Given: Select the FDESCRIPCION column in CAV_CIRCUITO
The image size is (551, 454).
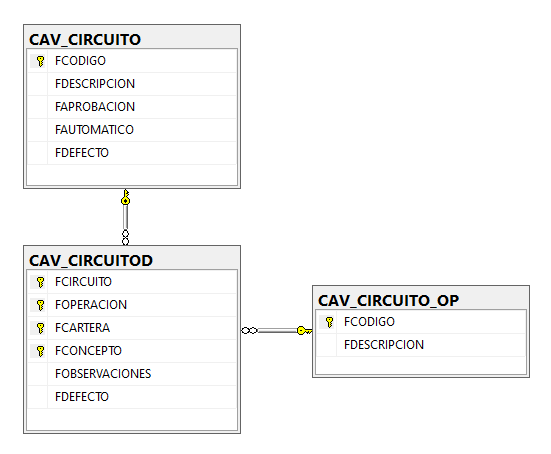Looking at the screenshot, I should pyautogui.click(x=132, y=84).
